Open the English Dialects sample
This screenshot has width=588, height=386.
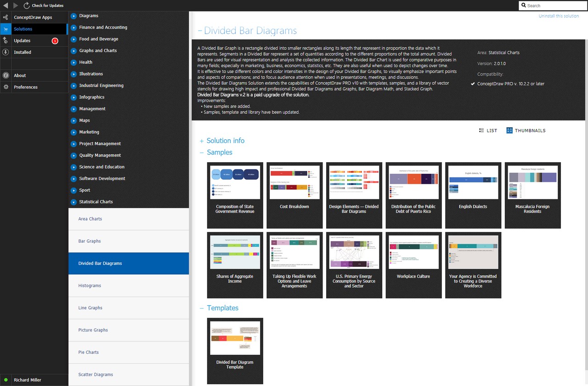pos(473,195)
